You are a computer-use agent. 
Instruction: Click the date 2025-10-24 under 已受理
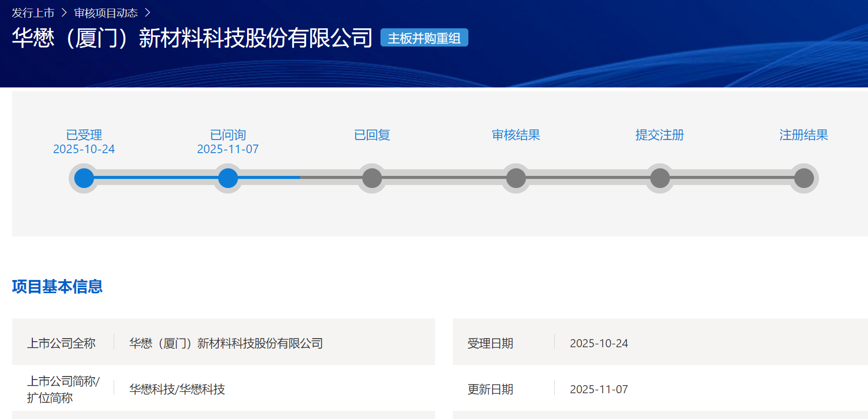[x=84, y=149]
